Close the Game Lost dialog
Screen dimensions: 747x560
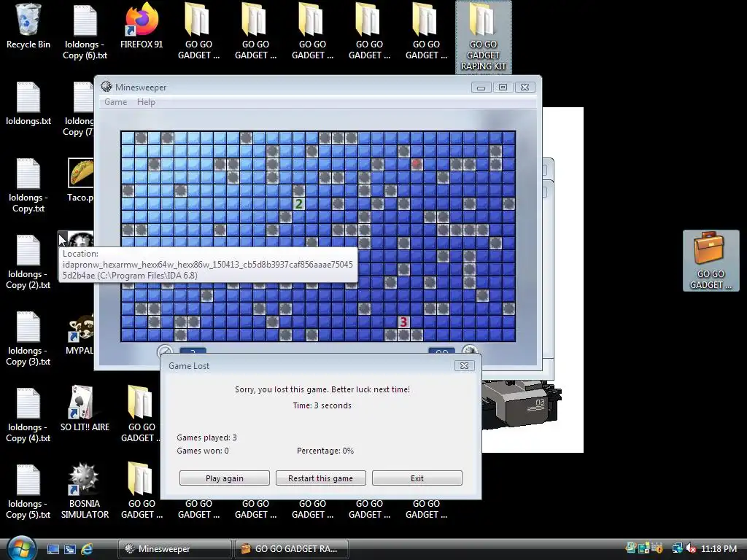464,365
